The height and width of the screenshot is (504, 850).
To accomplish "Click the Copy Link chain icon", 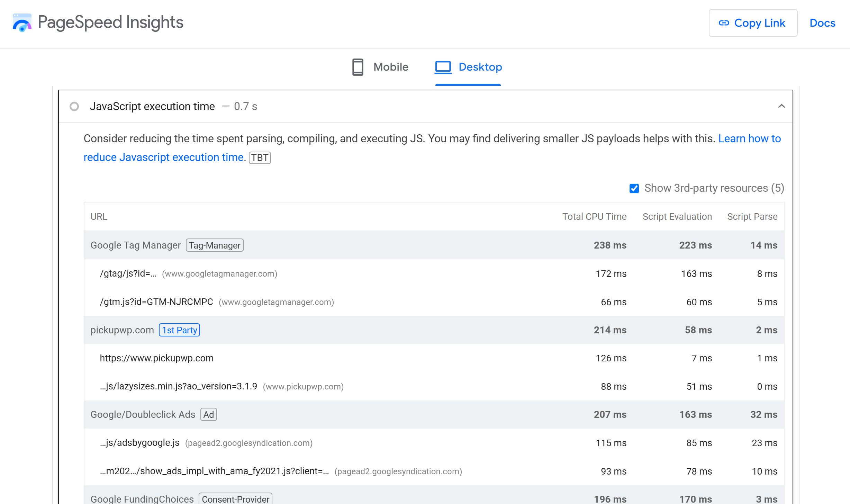I will click(723, 22).
